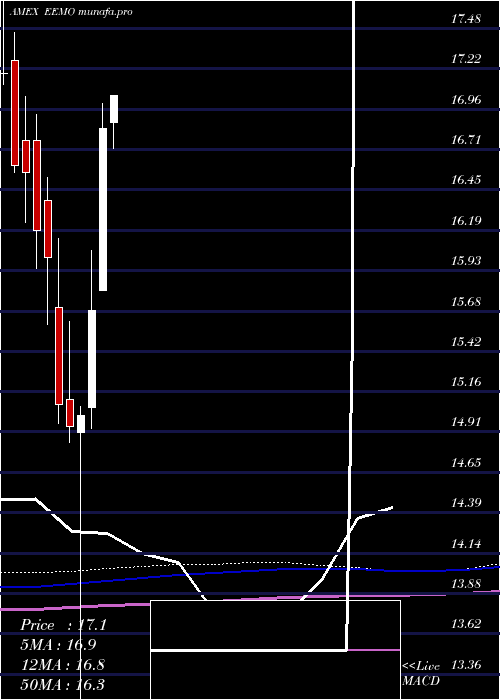Click the 16.19 price axis label
Viewport: 500px width, 700px height.
tap(467, 220)
